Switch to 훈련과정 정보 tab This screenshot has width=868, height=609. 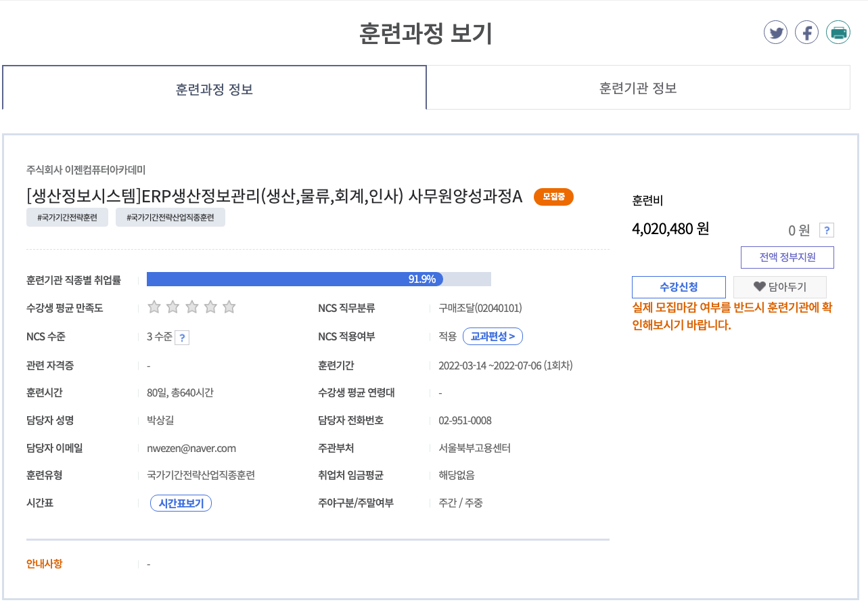coord(214,88)
